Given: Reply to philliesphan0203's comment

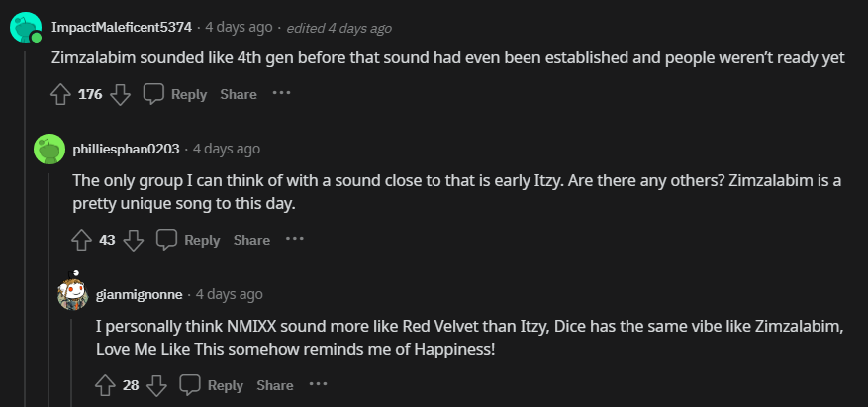Looking at the screenshot, I should pyautogui.click(x=189, y=240).
